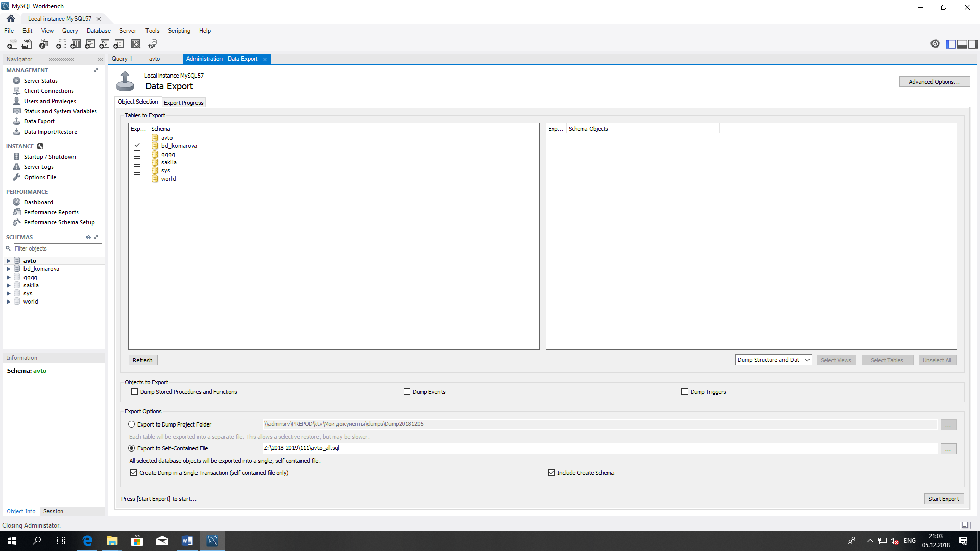Open the Server menu

click(128, 31)
